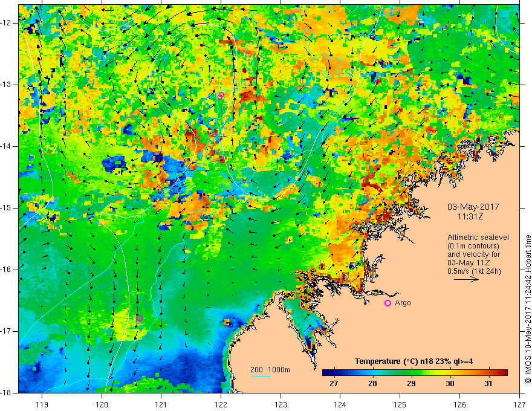Click the latitude label '-18'
The height and width of the screenshot is (411, 532).
tap(6, 393)
